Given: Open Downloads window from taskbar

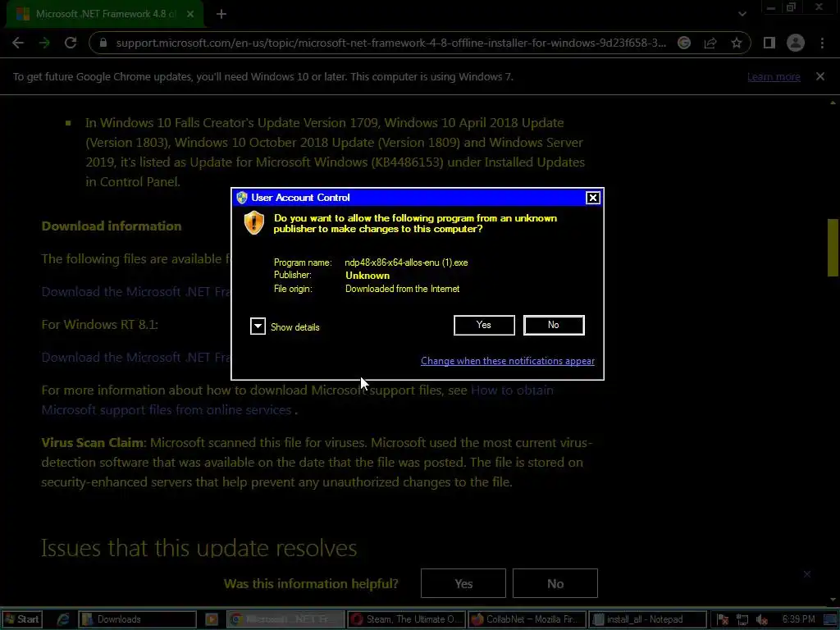Looking at the screenshot, I should click(x=138, y=619).
